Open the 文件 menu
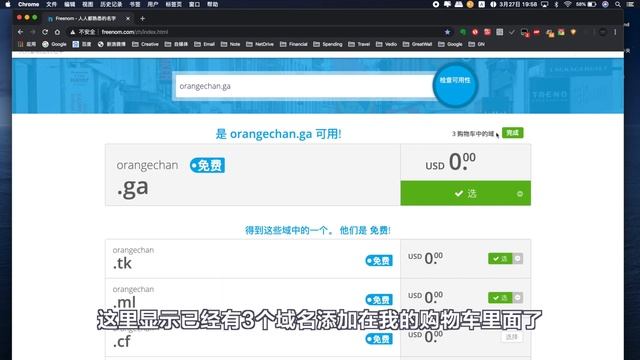Image resolution: width=640 pixels, height=360 pixels. coord(51,4)
